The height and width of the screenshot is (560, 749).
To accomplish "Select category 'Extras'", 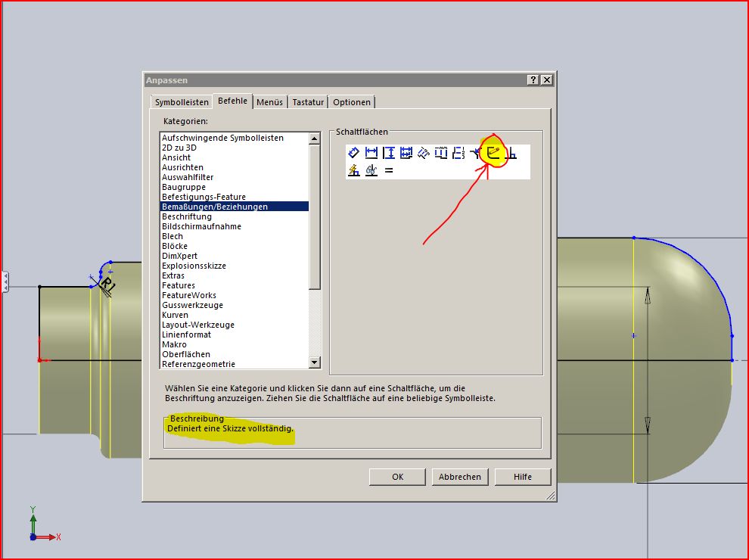I will pos(234,275).
